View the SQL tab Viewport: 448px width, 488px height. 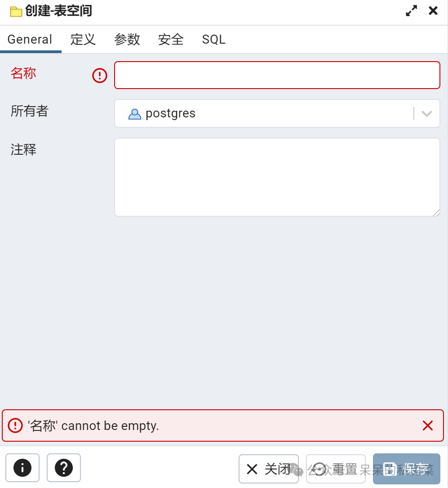coord(213,40)
